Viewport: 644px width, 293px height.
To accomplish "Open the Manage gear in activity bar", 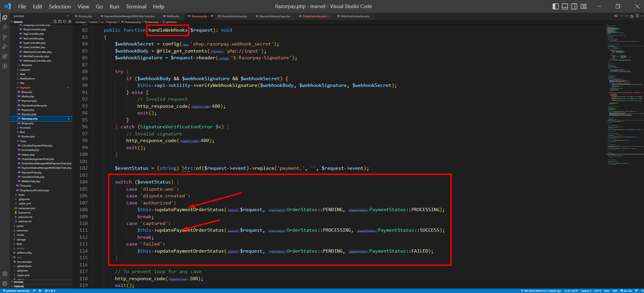I will [5, 284].
